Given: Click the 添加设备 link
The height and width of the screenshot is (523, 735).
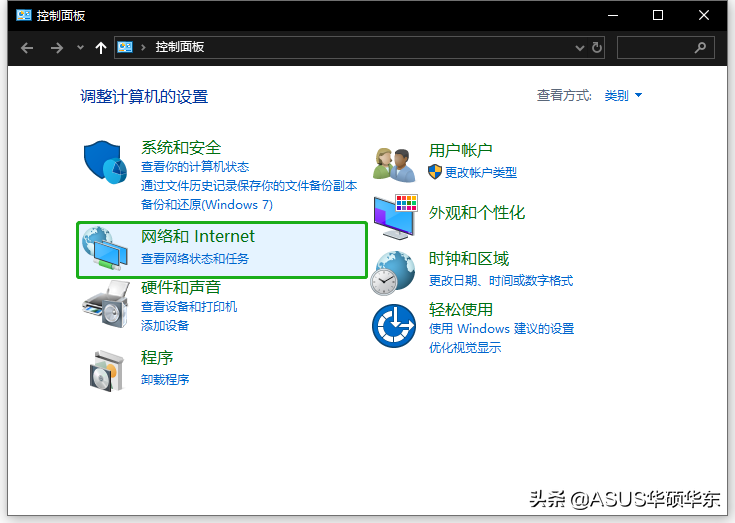Looking at the screenshot, I should coord(165,326).
